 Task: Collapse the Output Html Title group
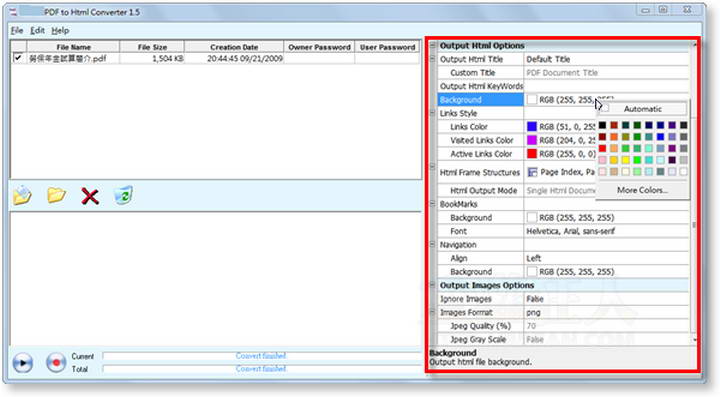433,59
